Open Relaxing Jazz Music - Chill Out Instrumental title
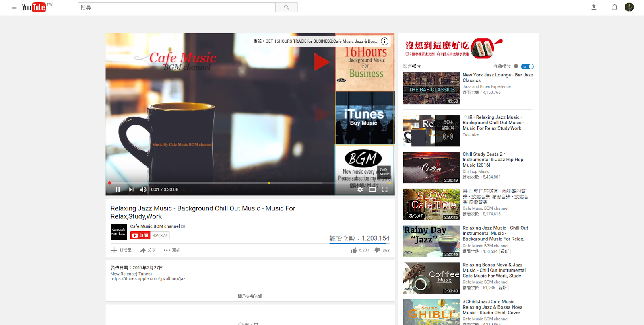 [495, 233]
